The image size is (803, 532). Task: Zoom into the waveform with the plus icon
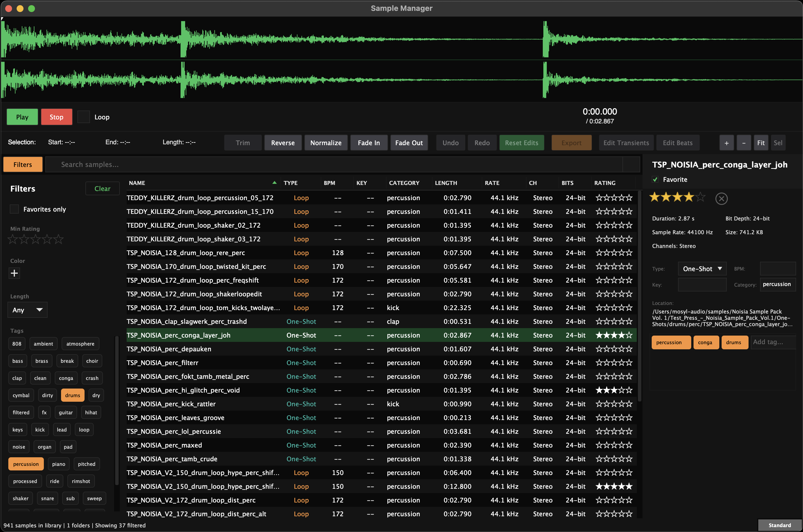click(726, 143)
